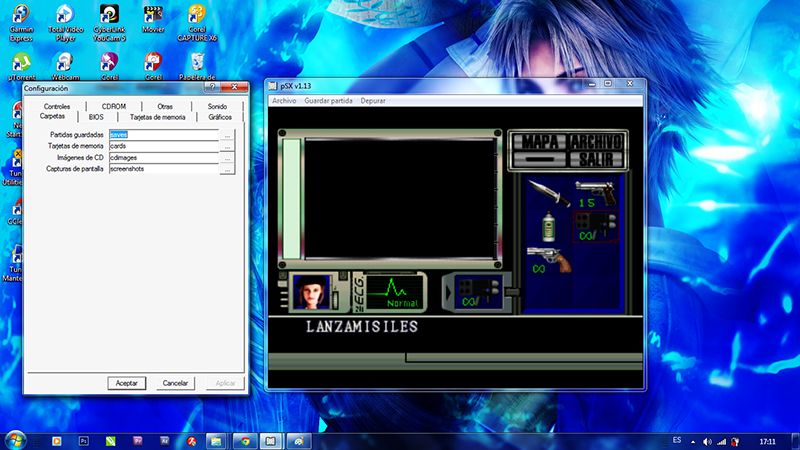
Task: Select the revolver with infinite ammo
Action: [549, 260]
